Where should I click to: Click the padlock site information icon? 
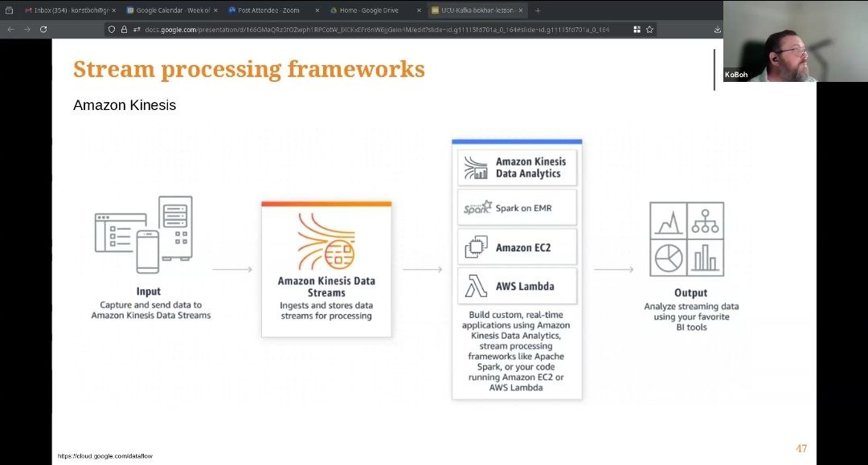pos(124,29)
